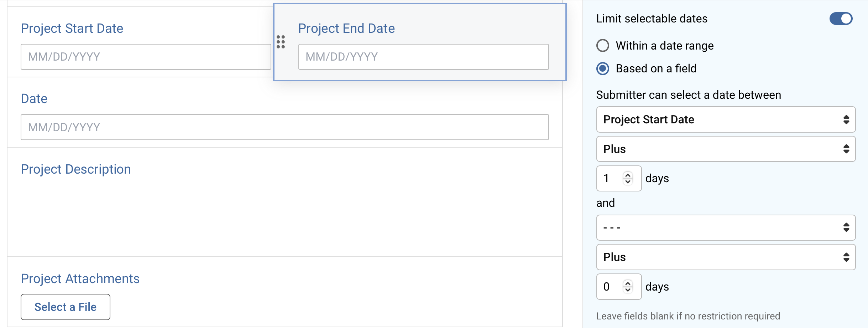Click the Select a File button

pos(65,307)
